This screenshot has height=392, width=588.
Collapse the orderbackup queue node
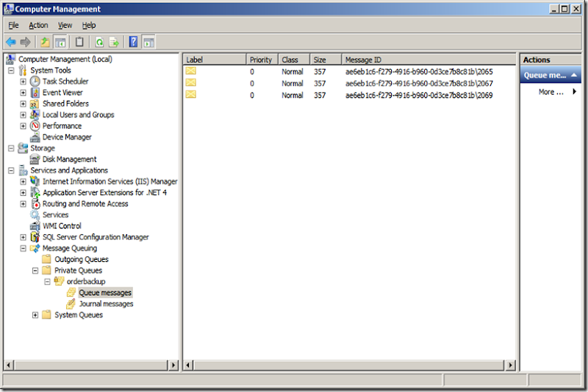47,282
